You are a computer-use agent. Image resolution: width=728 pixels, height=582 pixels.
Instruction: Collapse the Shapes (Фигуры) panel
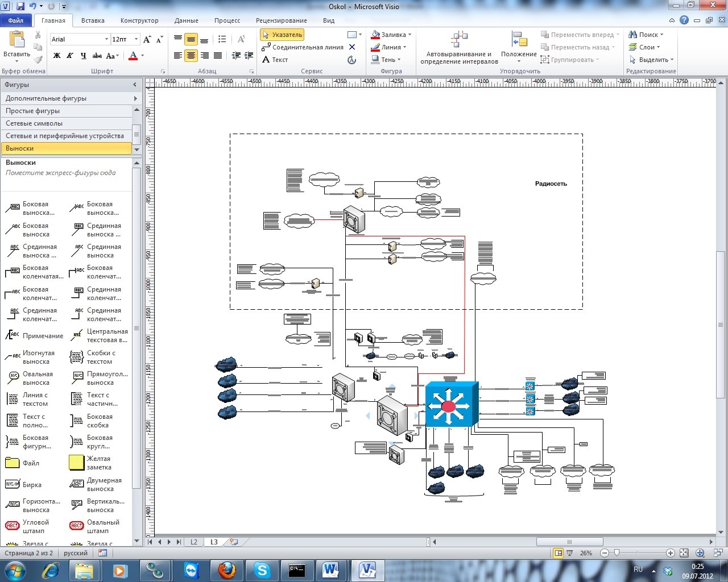(135, 85)
